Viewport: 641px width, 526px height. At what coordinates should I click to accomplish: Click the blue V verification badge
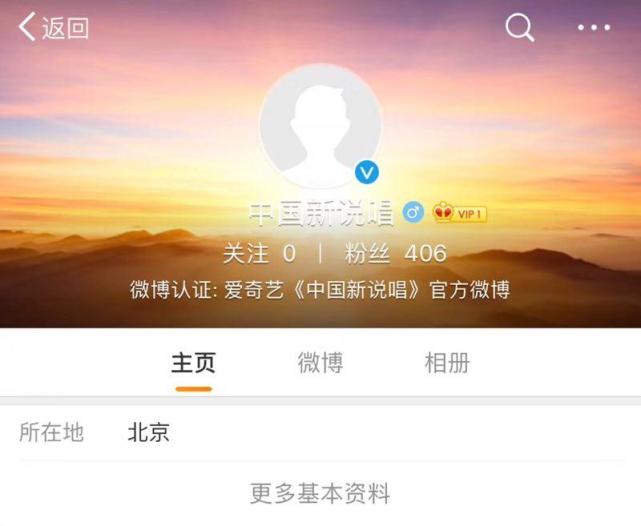pos(367,172)
